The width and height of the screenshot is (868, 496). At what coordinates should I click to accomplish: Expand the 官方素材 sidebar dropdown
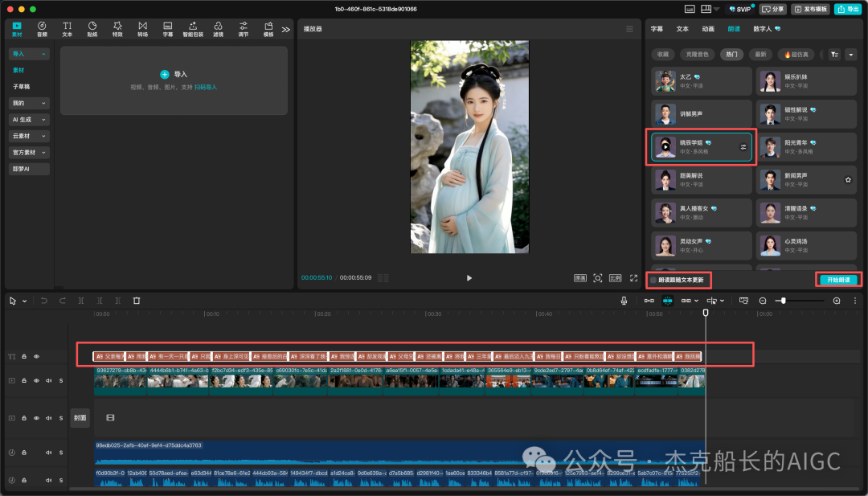pyautogui.click(x=43, y=152)
